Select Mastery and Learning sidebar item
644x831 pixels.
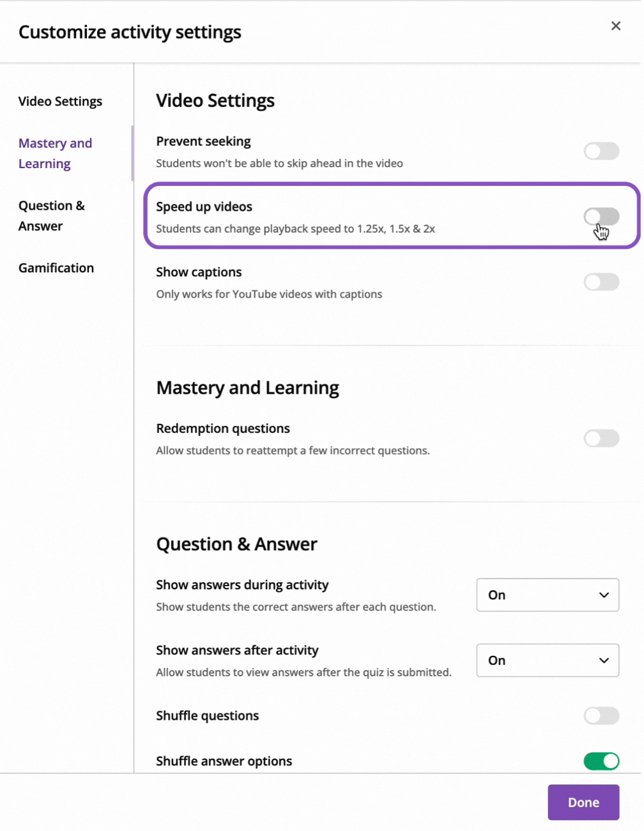coord(55,153)
